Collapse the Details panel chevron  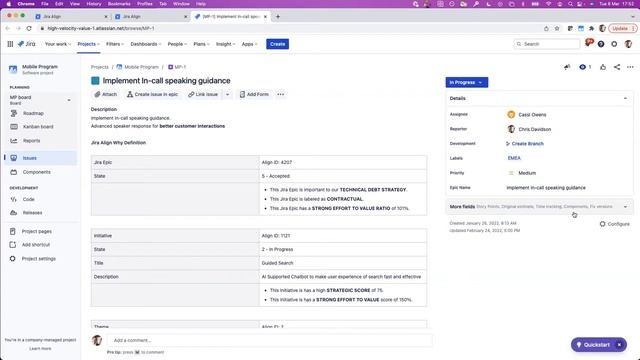(625, 98)
